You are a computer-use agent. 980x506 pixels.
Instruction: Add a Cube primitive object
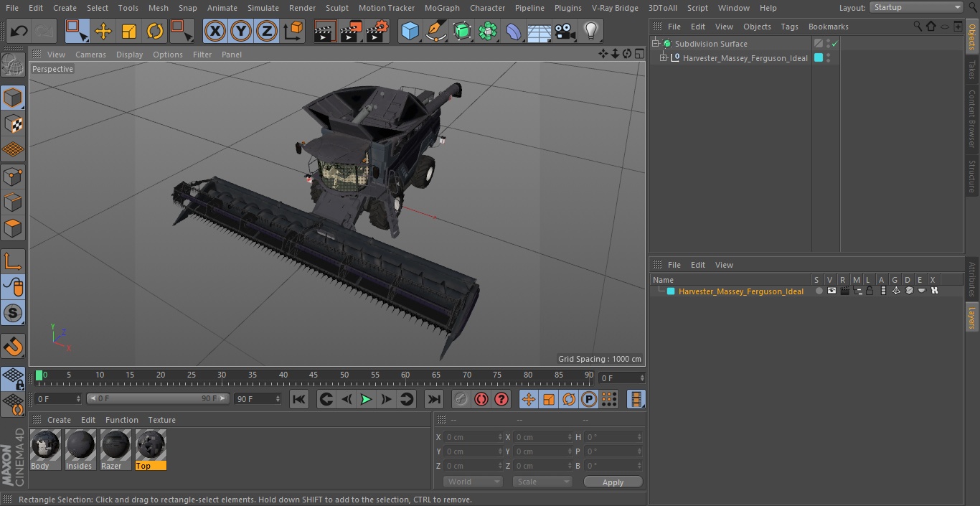(x=410, y=31)
